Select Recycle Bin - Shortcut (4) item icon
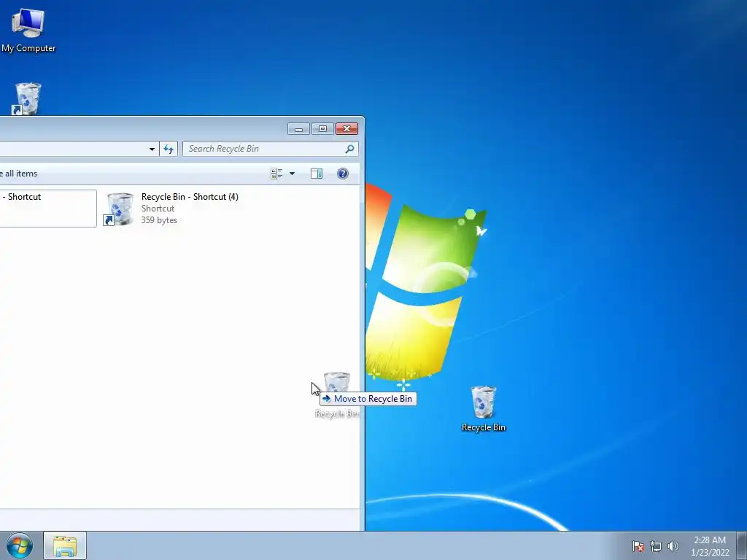 coord(120,209)
